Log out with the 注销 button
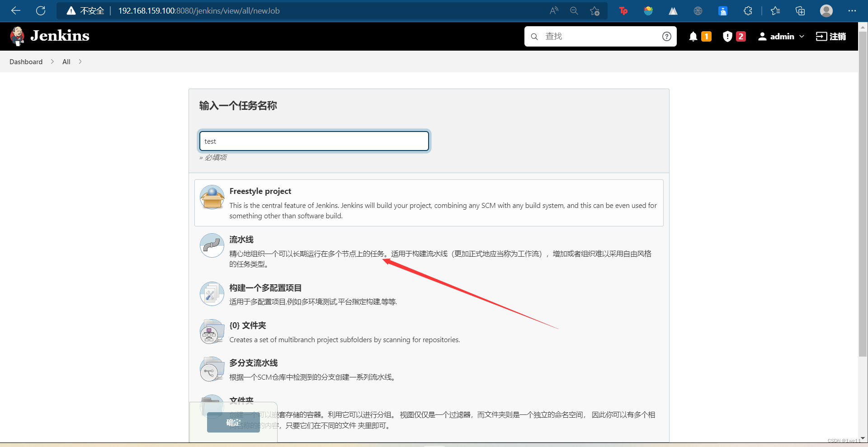Screen dimensions: 868x447 [x=831, y=37]
